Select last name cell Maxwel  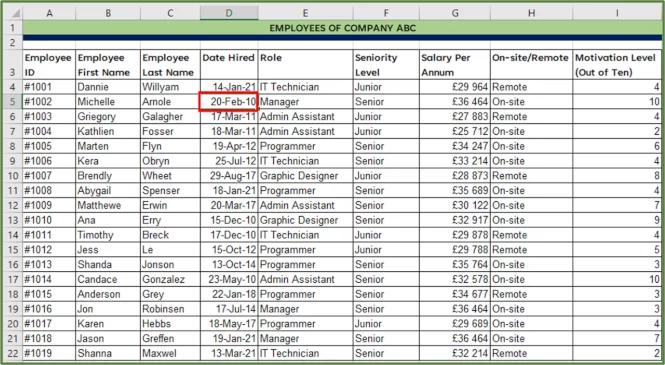[x=170, y=353]
